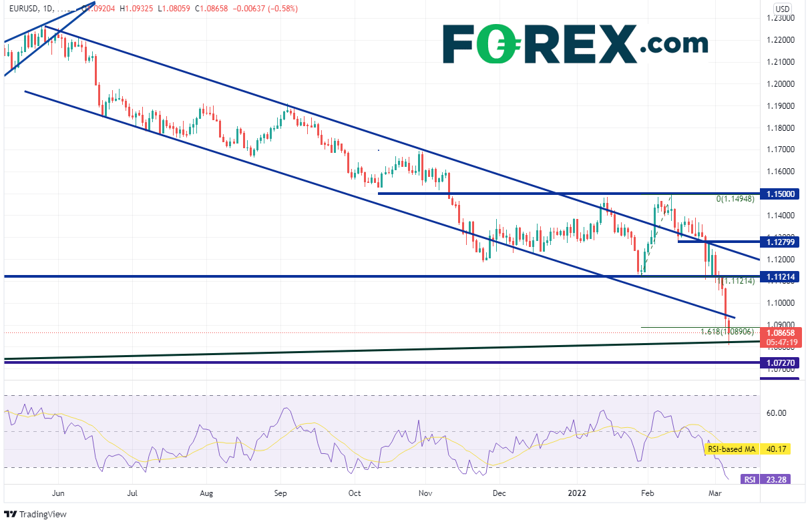
Task: Click the current price 1.08658 label
Action: pyautogui.click(x=779, y=332)
